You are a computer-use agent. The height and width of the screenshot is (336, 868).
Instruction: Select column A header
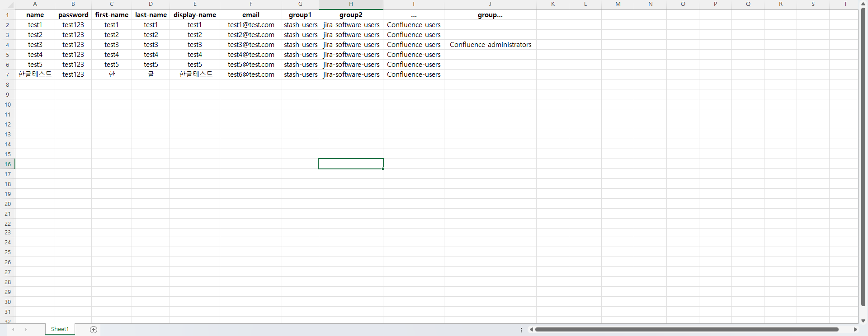35,4
